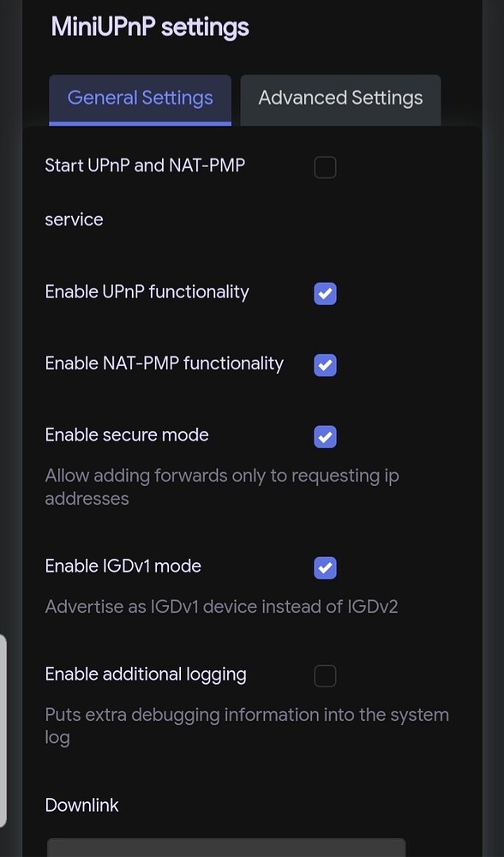Viewport: 504px width, 857px height.
Task: Click the Downlink section label
Action: point(81,805)
